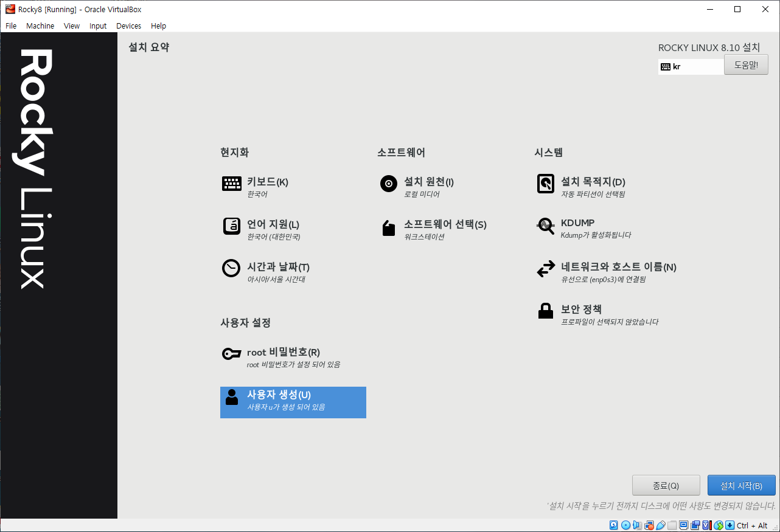Open 소프트웨어 선택(S) label

tap(445, 224)
